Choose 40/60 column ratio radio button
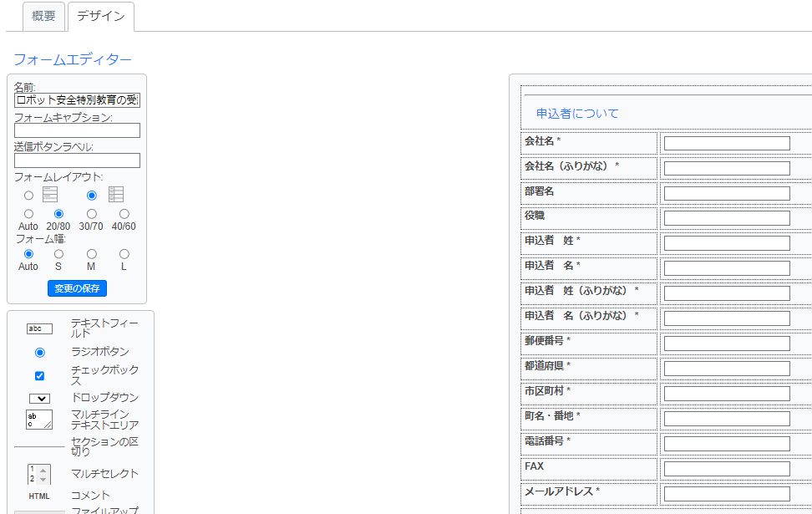This screenshot has width=812, height=514. (x=124, y=213)
